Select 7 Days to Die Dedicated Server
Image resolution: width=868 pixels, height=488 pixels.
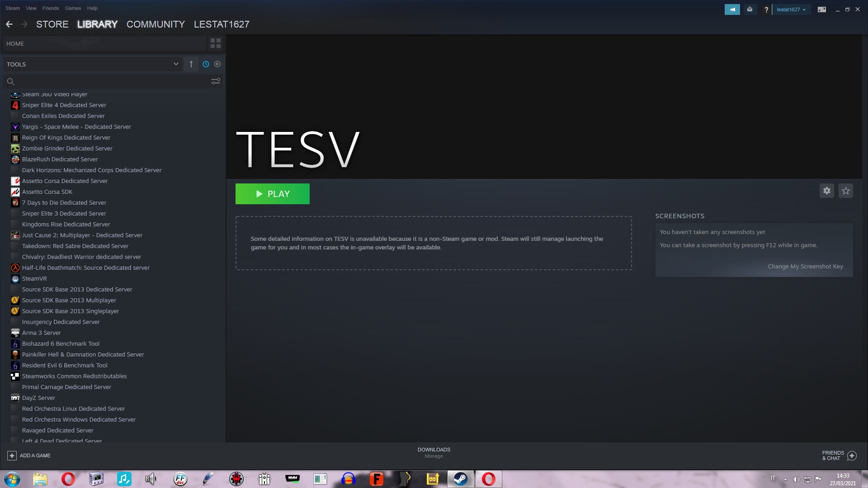(x=64, y=202)
